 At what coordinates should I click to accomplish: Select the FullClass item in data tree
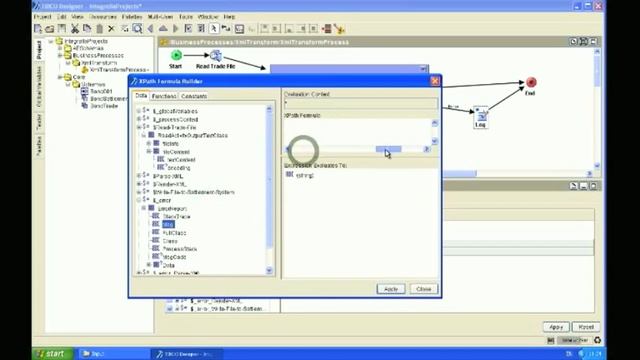[174, 233]
